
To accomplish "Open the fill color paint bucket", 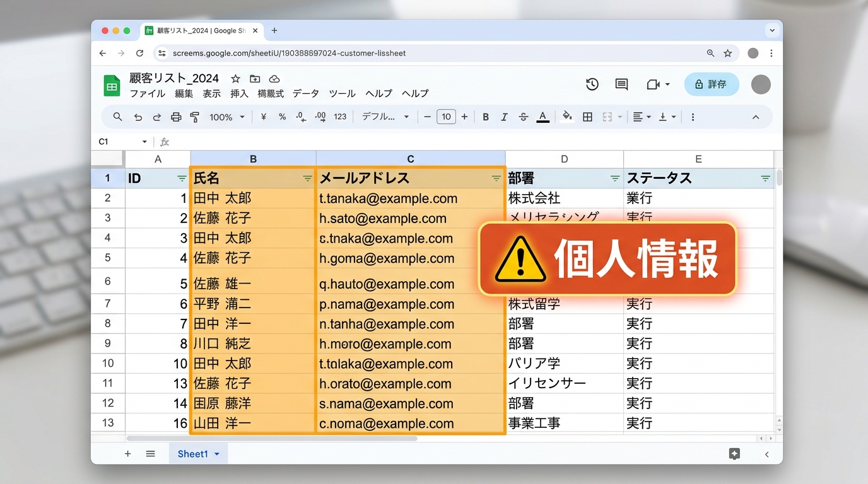I will [566, 117].
